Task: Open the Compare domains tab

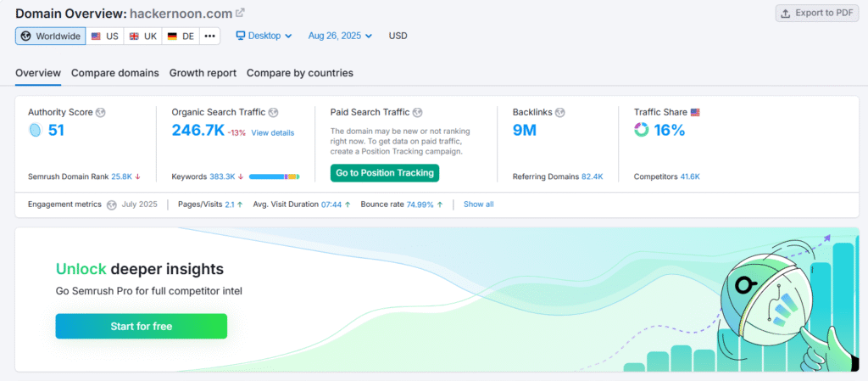Action: click(115, 73)
